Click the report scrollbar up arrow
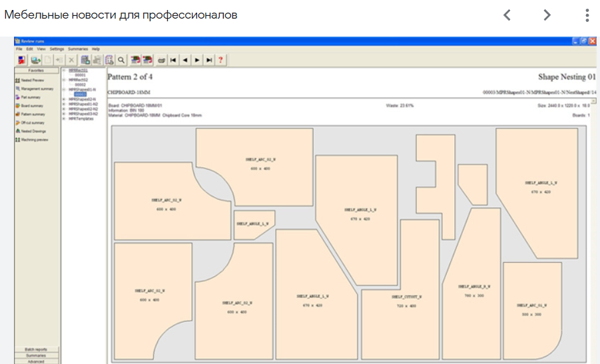The image size is (600, 364). click(x=593, y=101)
